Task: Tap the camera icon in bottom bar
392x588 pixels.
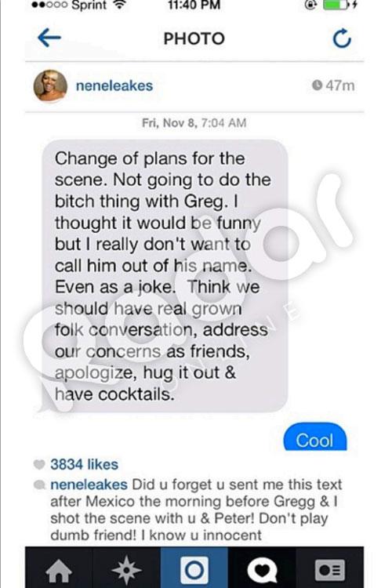Action: (x=194, y=570)
